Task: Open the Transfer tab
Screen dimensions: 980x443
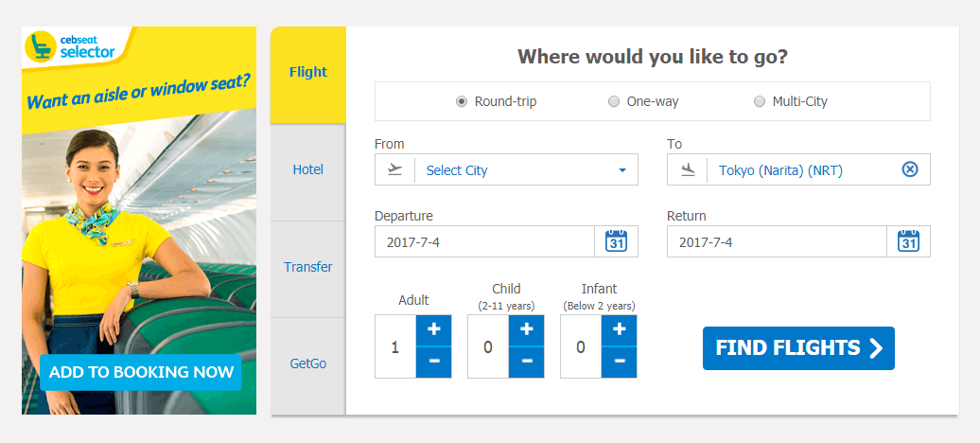Action: (308, 267)
